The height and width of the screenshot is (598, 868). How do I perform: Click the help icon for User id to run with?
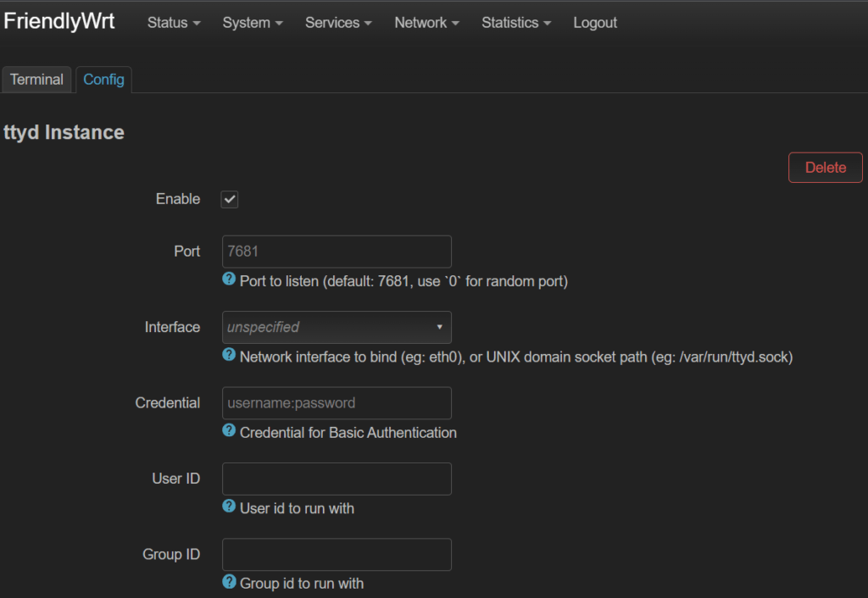(229, 508)
